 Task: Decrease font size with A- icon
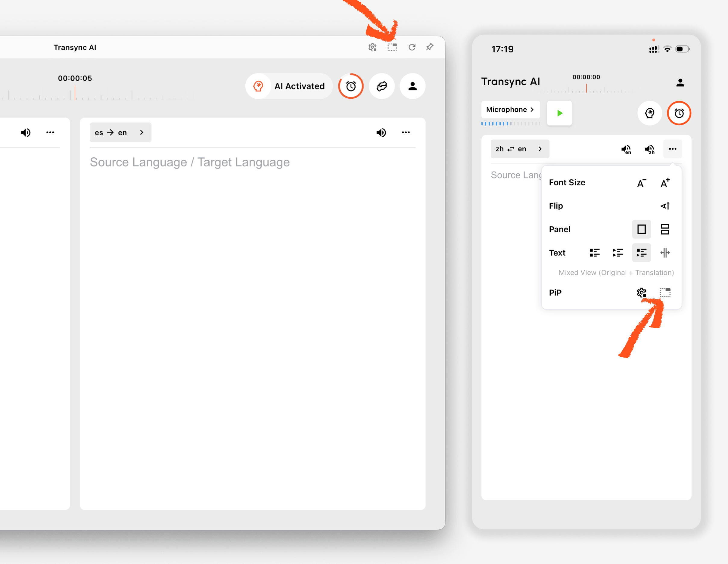(x=641, y=183)
